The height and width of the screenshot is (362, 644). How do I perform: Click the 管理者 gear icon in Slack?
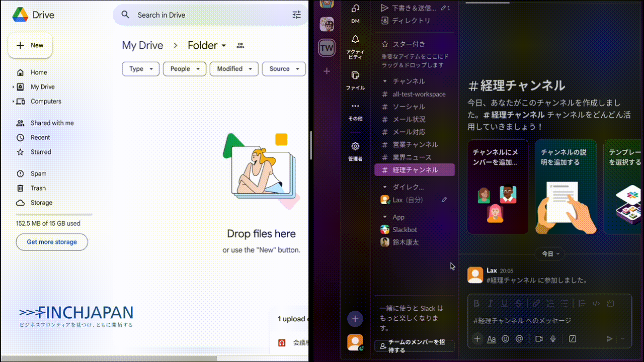(355, 146)
